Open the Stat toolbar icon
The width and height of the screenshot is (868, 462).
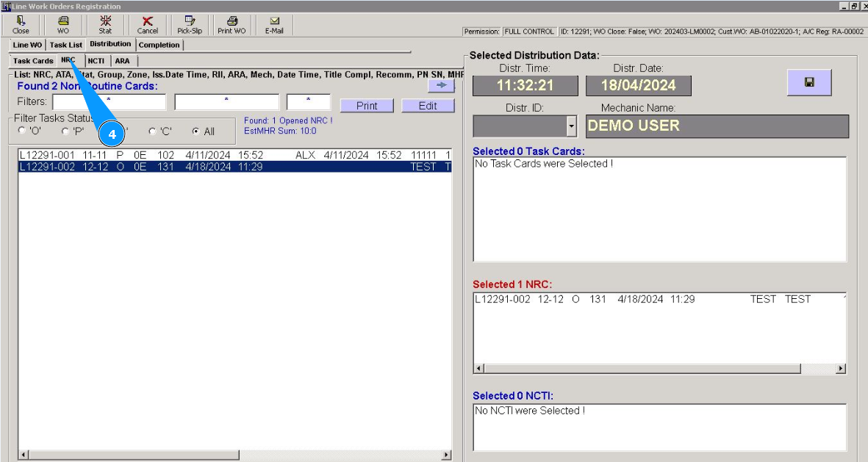click(x=105, y=25)
